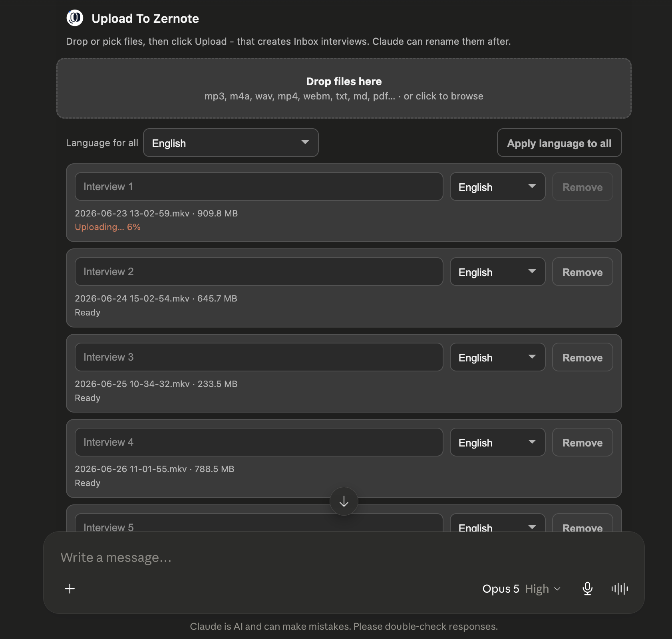
Task: Click the Upload To Zernote heading
Action: [x=145, y=18]
